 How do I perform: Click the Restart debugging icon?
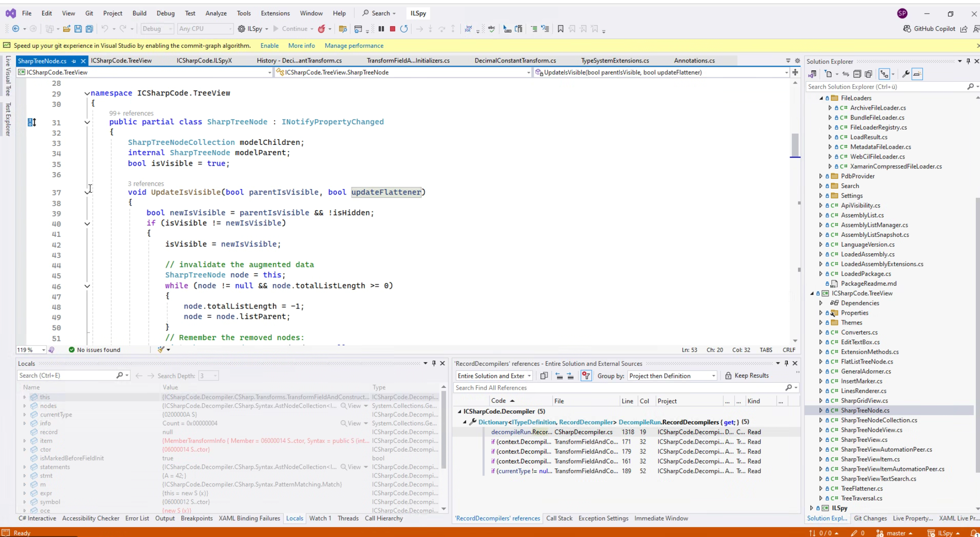coord(404,29)
